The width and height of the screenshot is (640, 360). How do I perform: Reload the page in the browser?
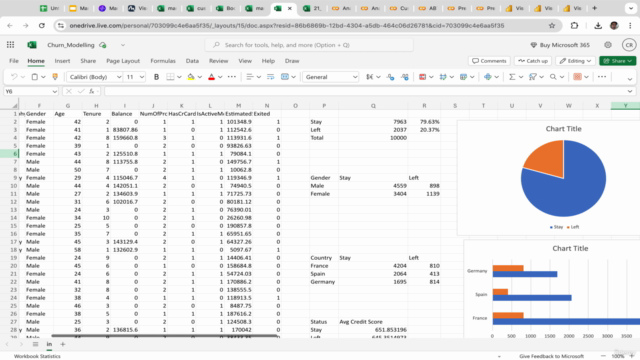[42, 26]
